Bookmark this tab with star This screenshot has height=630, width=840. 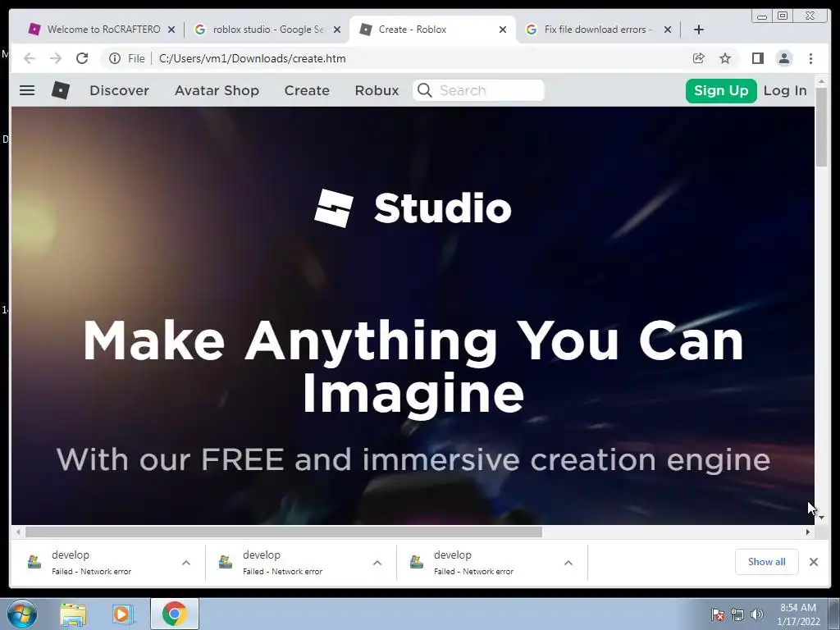[725, 58]
